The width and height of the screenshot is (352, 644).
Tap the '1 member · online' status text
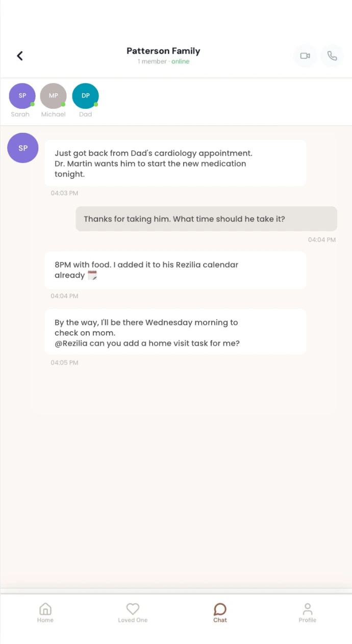point(163,62)
